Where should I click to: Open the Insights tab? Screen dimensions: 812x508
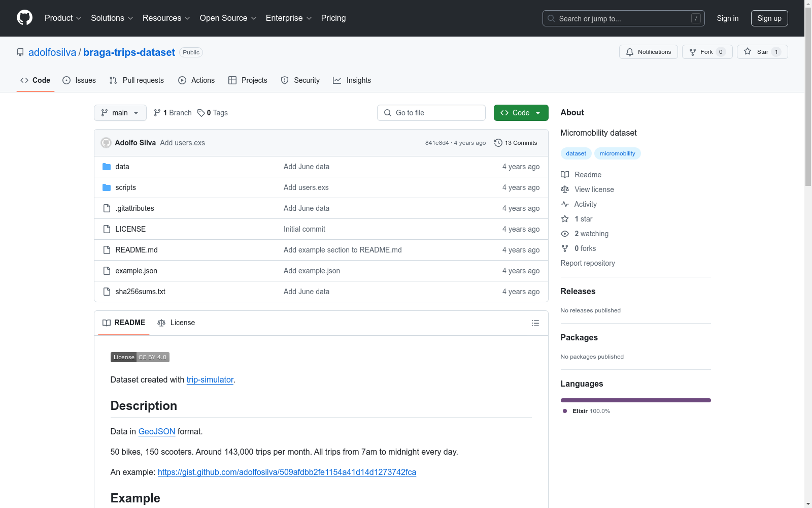pyautogui.click(x=352, y=80)
